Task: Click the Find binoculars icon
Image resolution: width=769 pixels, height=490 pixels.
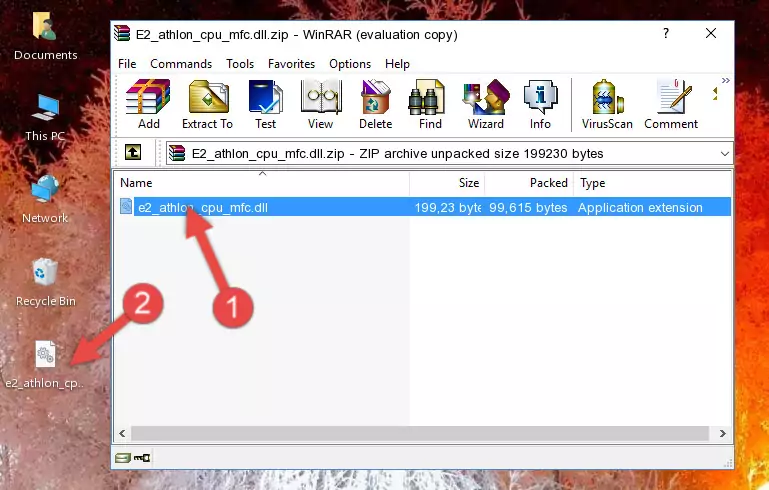Action: (x=430, y=104)
